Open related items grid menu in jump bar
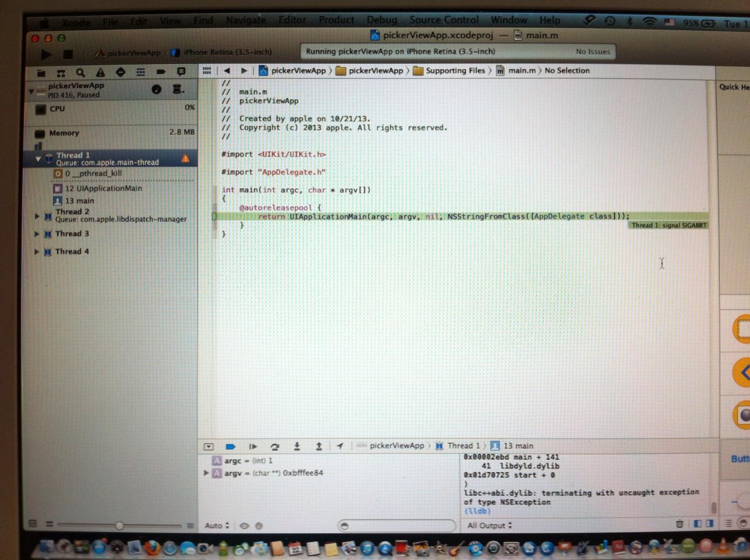Image resolution: width=750 pixels, height=560 pixels. [x=207, y=70]
